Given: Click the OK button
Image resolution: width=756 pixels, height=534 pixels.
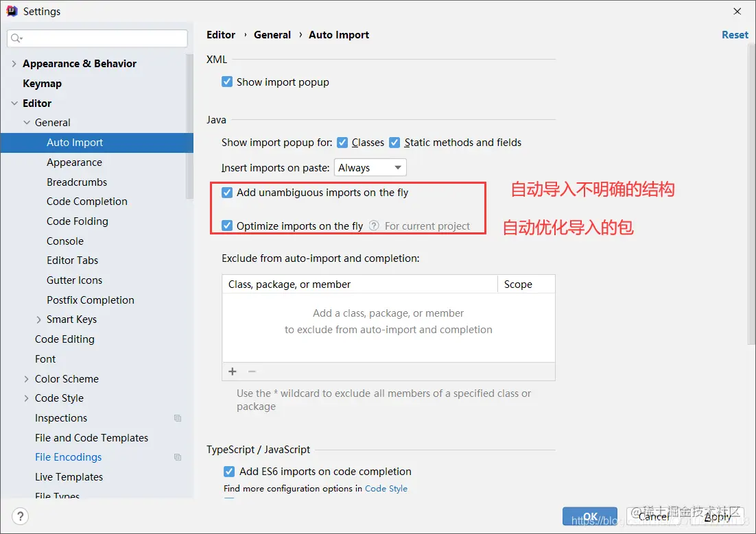Looking at the screenshot, I should point(590,517).
